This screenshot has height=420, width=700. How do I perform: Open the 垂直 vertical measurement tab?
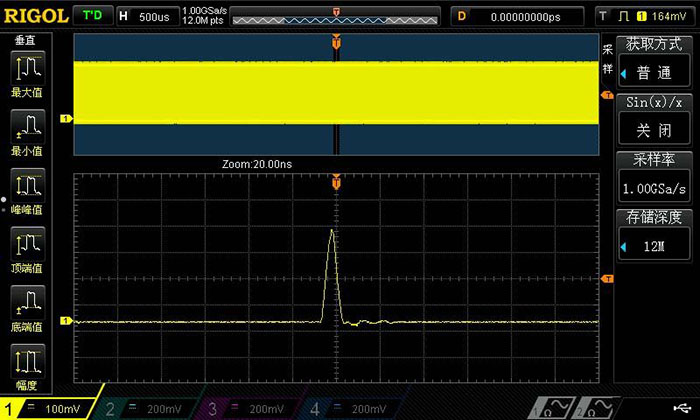tap(27, 38)
